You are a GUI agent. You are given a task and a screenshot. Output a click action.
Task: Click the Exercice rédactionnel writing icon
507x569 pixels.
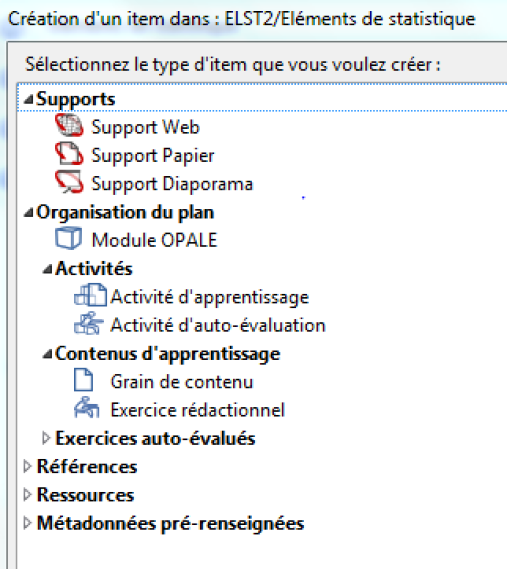click(86, 408)
